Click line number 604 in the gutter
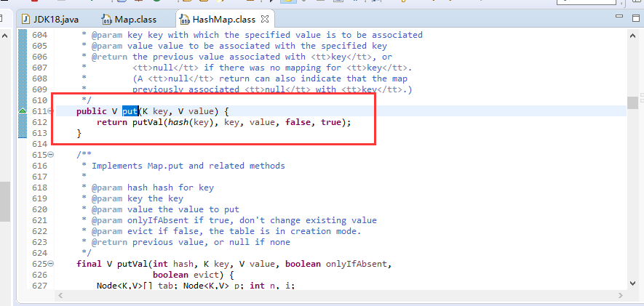The image size is (644, 306). click(x=39, y=35)
